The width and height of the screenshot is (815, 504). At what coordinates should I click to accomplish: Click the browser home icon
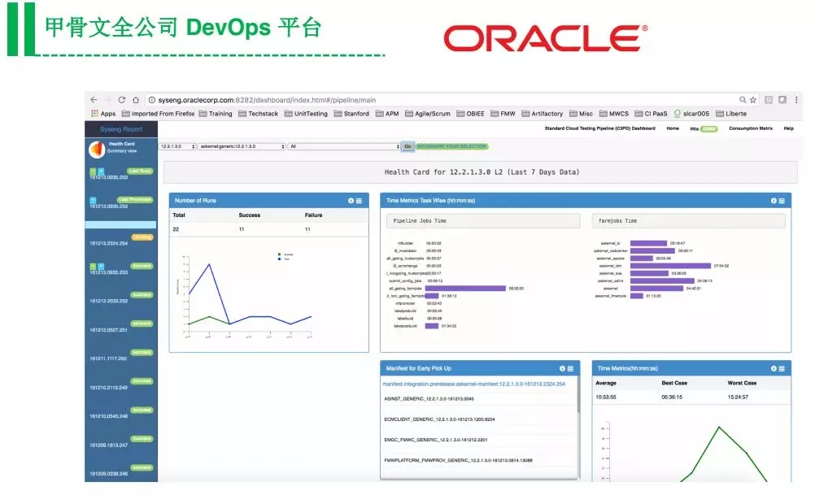pyautogui.click(x=136, y=100)
